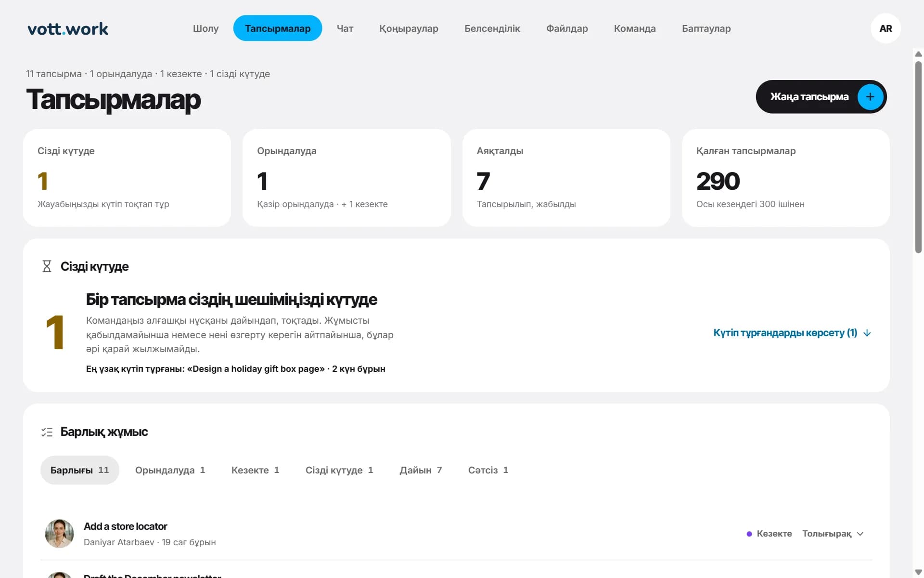The image size is (924, 578).
Task: Open the Белсенділік page
Action: tap(492, 28)
